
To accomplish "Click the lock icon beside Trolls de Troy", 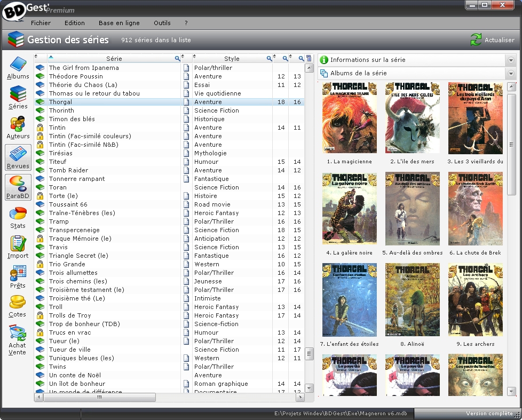I will 40,315.
